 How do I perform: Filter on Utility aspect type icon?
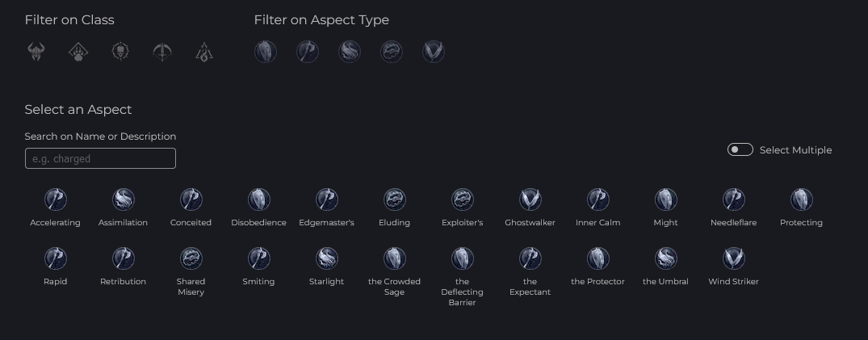pyautogui.click(x=392, y=52)
